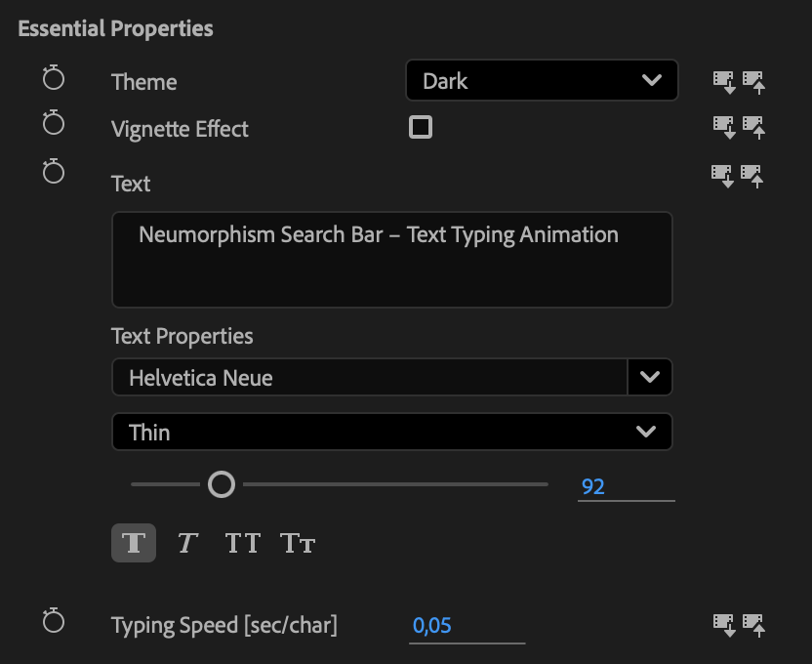Go to previous keyframe for Theme
The height and width of the screenshot is (664, 812).
click(723, 81)
